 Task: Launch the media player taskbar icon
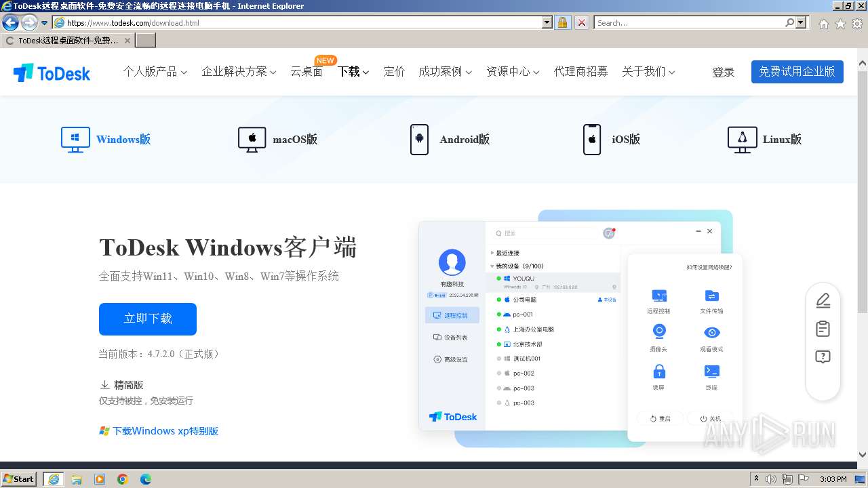pyautogui.click(x=100, y=479)
